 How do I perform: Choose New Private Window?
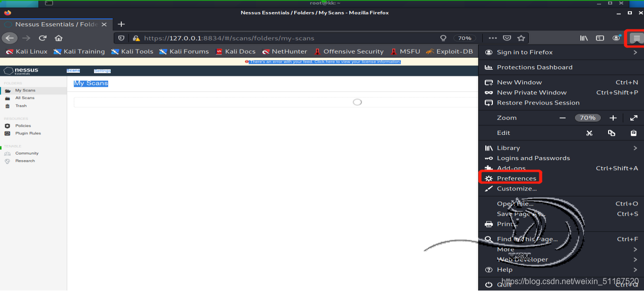561,92
